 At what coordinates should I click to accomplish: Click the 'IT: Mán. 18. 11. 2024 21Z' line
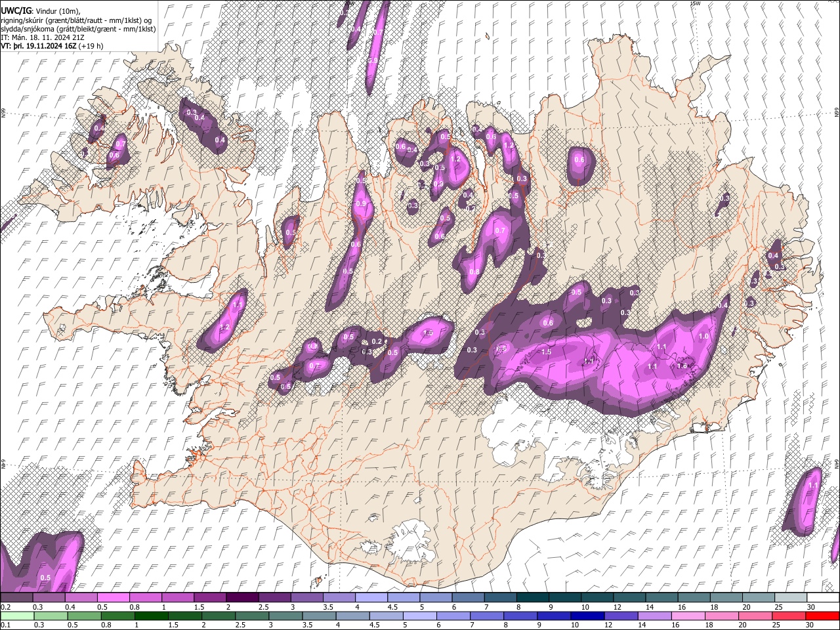(41, 37)
